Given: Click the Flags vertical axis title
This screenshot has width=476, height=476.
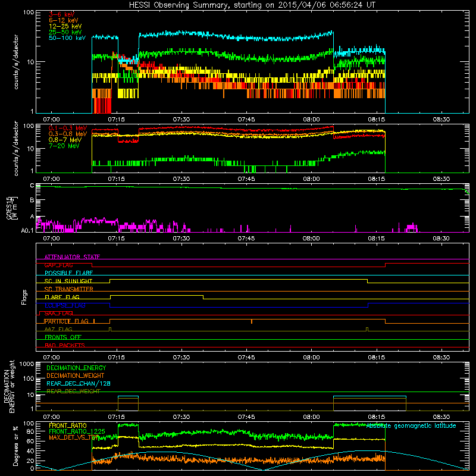Looking at the screenshot, I should click(x=24, y=297).
